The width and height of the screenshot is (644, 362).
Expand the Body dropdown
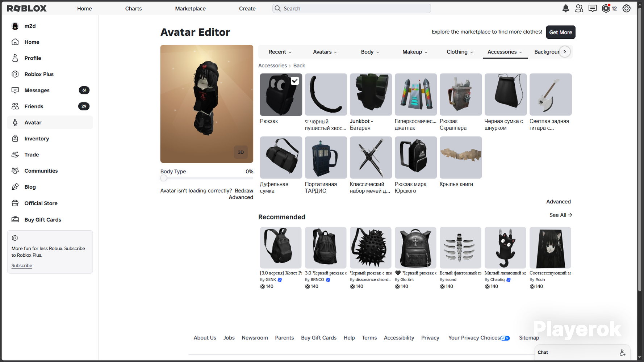(x=370, y=52)
